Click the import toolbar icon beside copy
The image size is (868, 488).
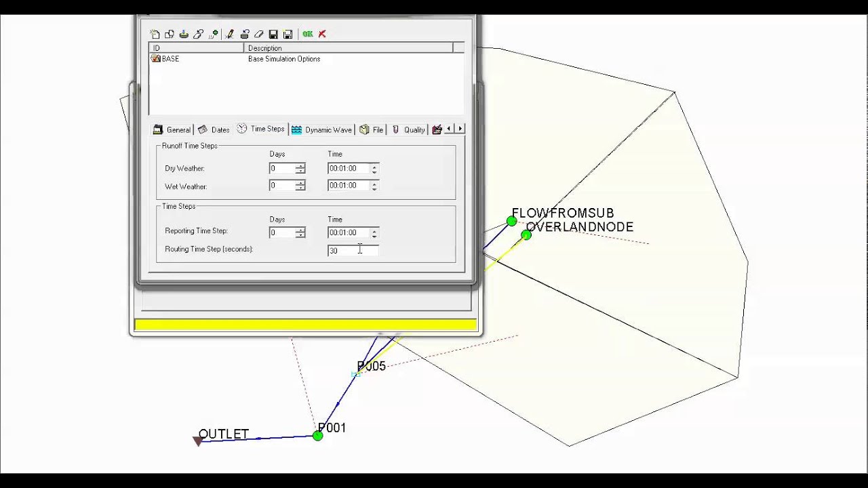[x=184, y=34]
